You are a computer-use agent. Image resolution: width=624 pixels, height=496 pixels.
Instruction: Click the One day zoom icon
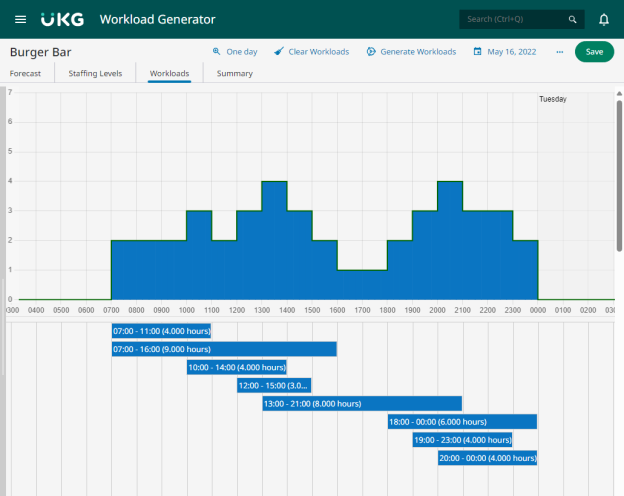pos(216,51)
